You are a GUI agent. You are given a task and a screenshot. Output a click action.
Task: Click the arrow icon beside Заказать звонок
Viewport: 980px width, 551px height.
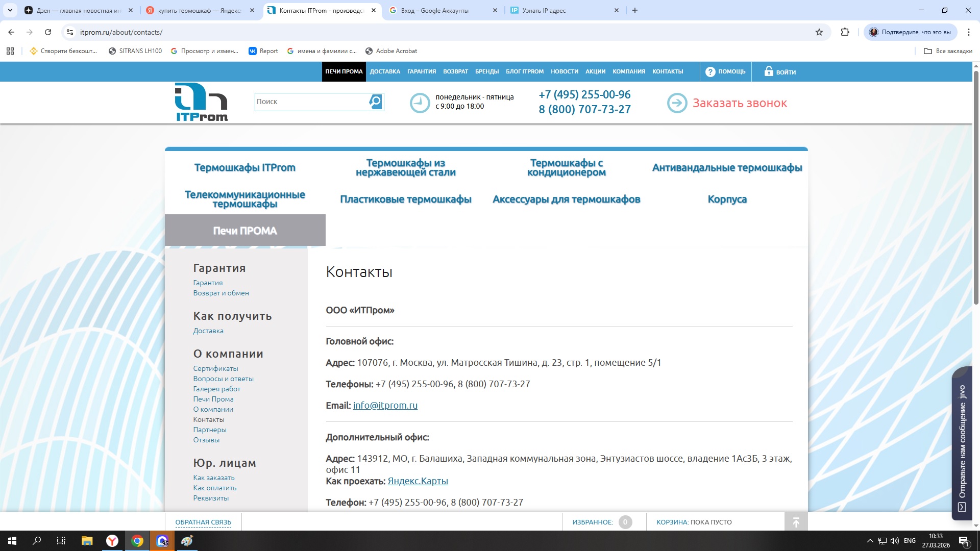[x=677, y=103]
